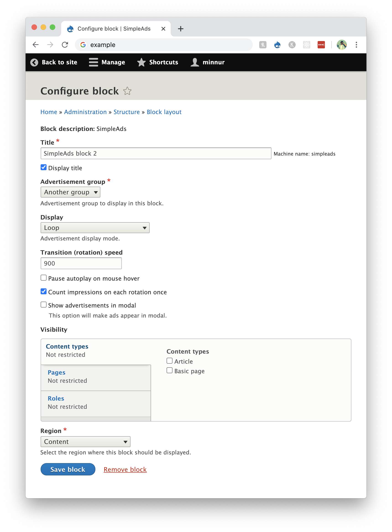
Task: Click the browser back arrow
Action: [x=36, y=44]
